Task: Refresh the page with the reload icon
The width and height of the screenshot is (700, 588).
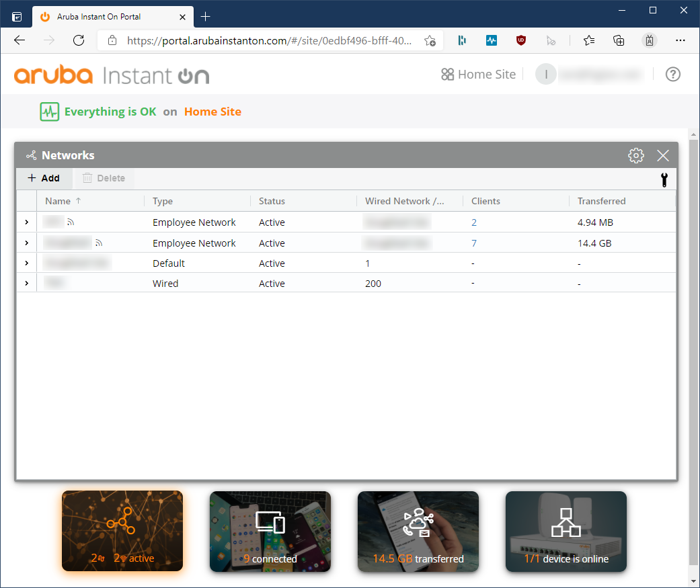Action: click(79, 40)
